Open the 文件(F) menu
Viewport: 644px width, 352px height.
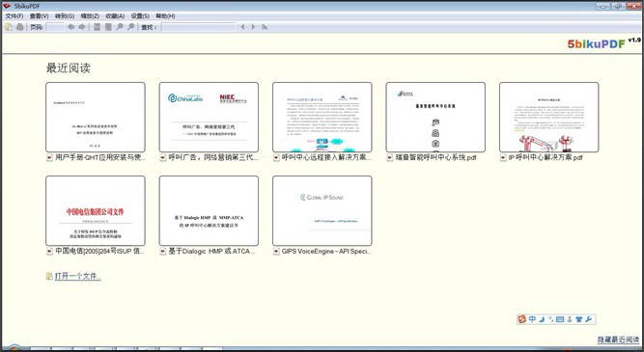tap(14, 16)
